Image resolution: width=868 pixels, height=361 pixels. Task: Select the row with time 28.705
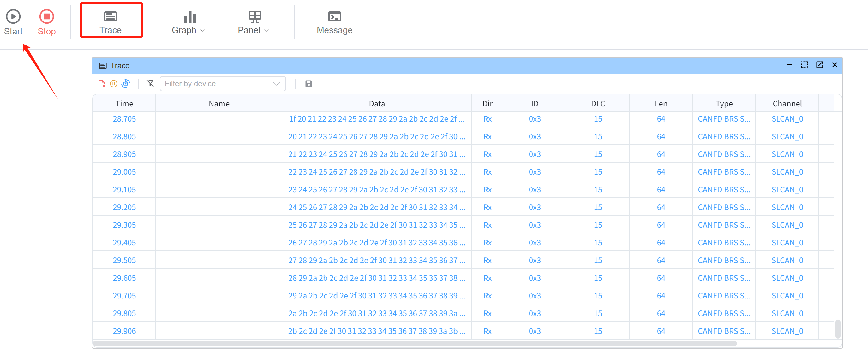coord(463,119)
